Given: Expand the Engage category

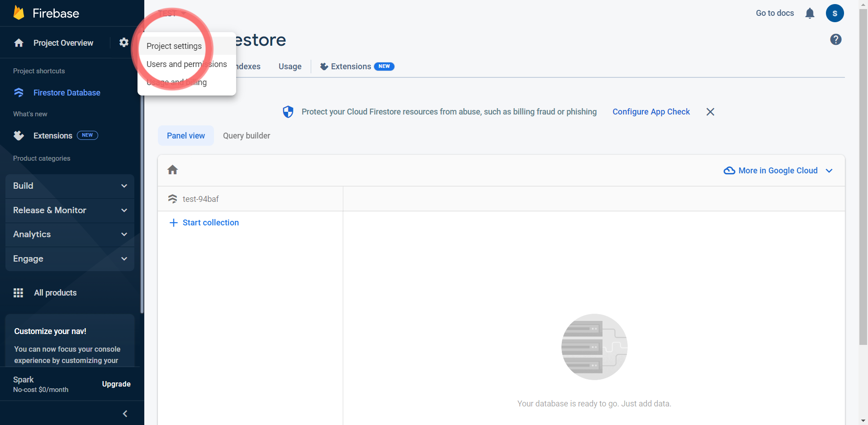Looking at the screenshot, I should [x=70, y=259].
